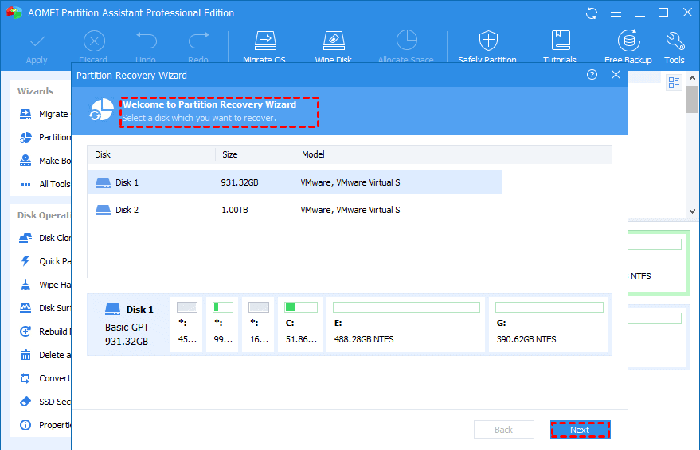Click the Model column header
This screenshot has height=450, width=700.
coord(313,154)
